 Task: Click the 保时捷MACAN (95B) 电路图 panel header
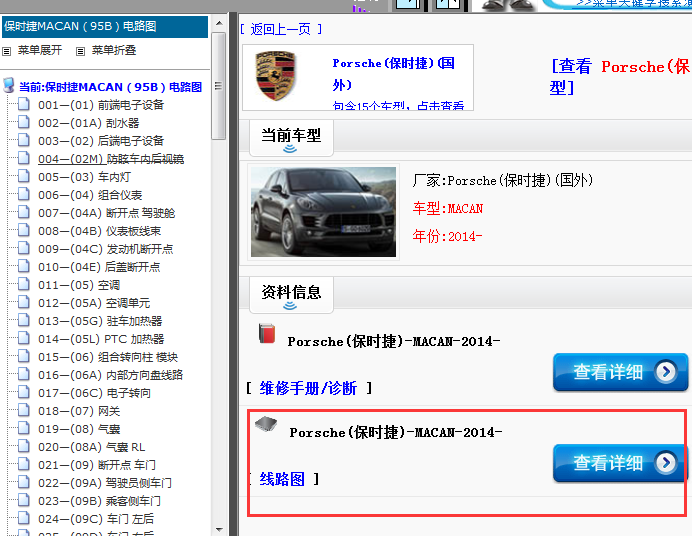(x=105, y=26)
